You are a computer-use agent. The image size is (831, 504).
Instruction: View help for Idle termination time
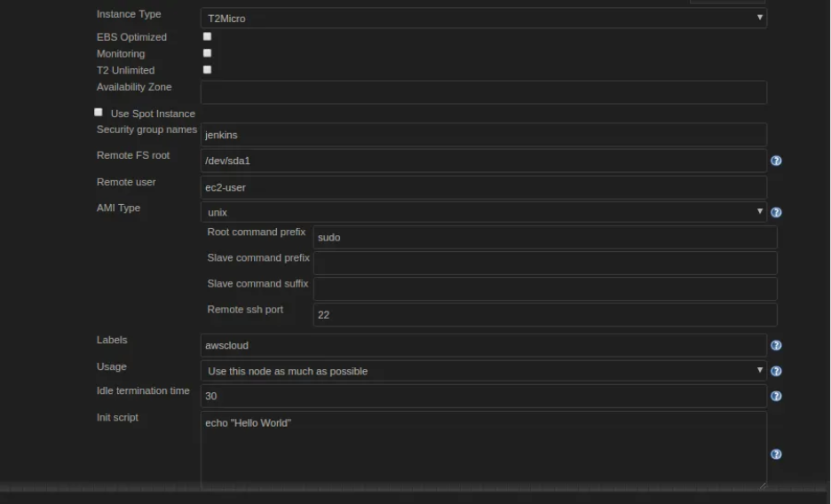[776, 397]
